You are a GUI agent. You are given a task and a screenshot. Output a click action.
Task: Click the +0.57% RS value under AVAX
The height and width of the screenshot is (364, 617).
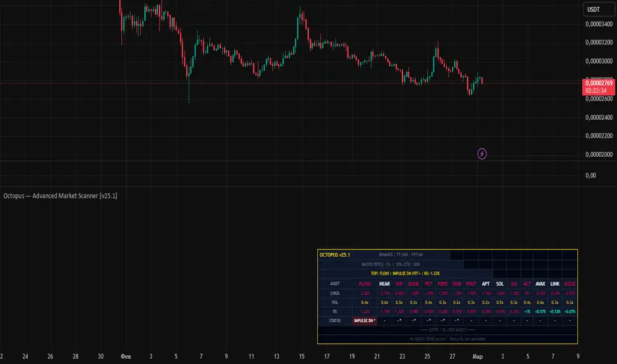pyautogui.click(x=540, y=311)
